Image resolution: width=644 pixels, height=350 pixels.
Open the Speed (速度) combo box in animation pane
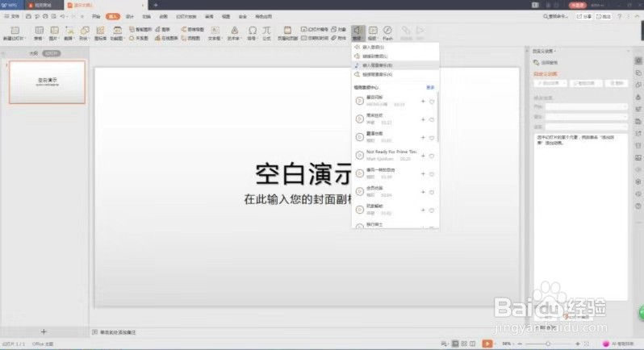(586, 127)
